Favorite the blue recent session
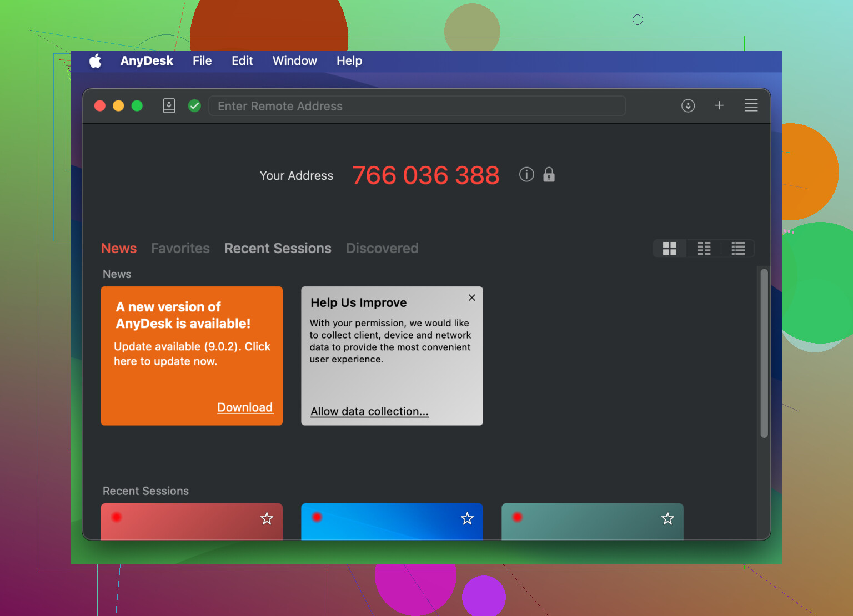Viewport: 853px width, 616px height. 468,518
